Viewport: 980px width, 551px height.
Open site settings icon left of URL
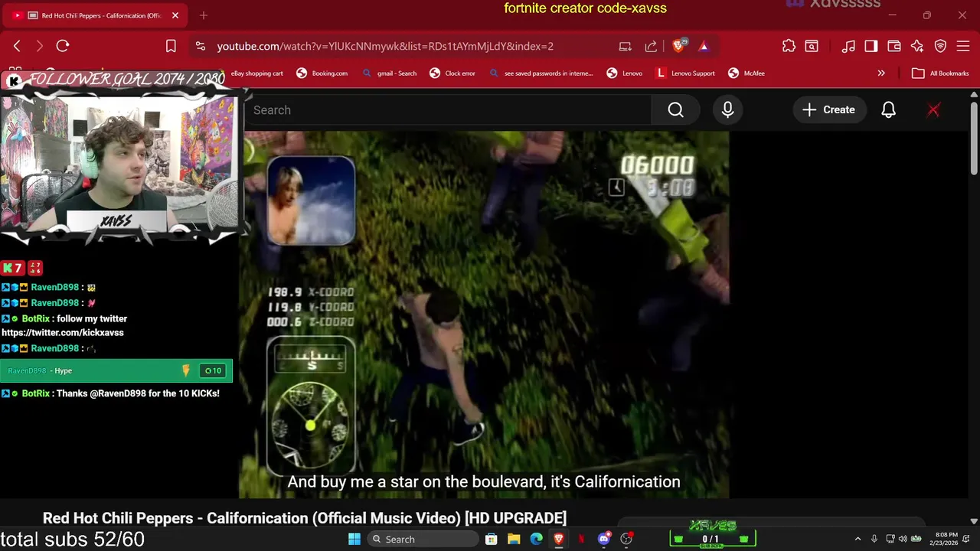pos(201,46)
